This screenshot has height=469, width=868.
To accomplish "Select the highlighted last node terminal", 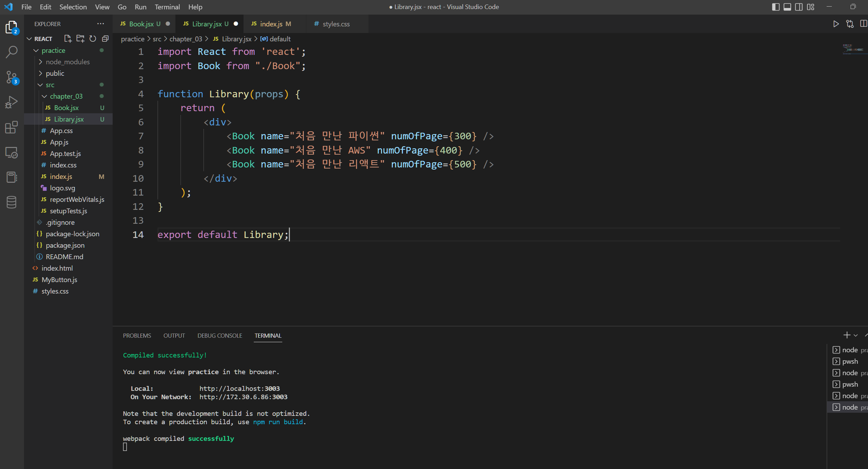I will tap(847, 407).
